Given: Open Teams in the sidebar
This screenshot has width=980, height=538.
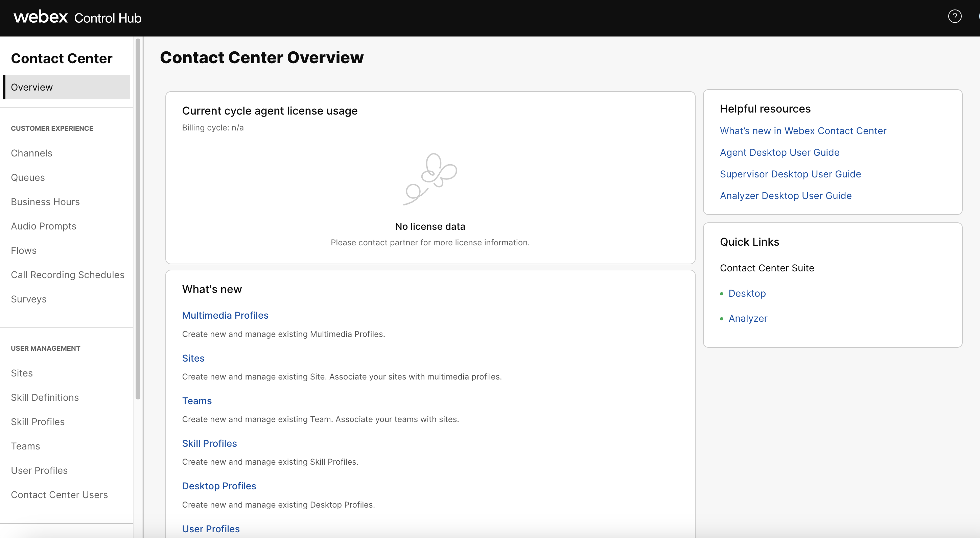Looking at the screenshot, I should pos(25,446).
